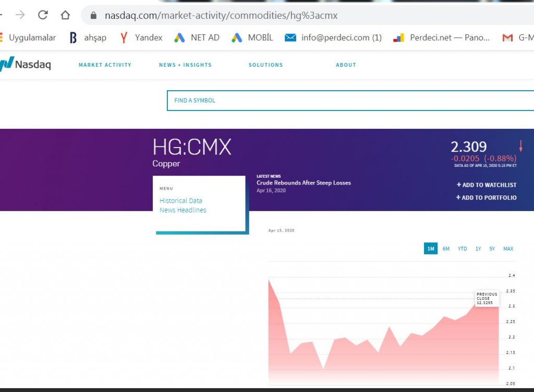Open the Market Activity menu
534x392 pixels.
point(105,65)
